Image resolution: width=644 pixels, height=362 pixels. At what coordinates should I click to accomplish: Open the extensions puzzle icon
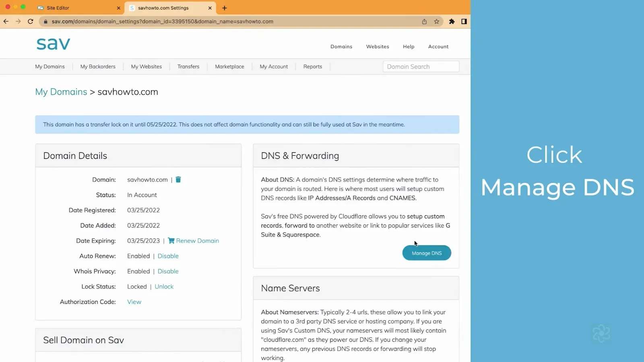452,21
